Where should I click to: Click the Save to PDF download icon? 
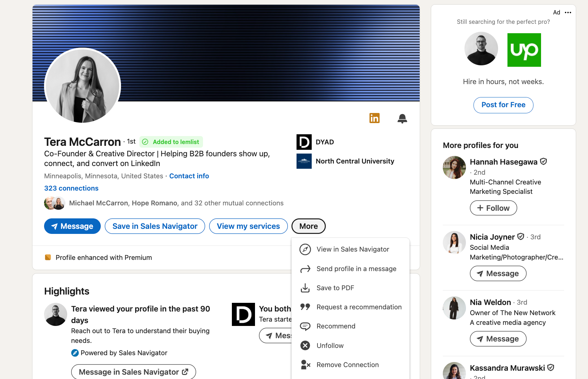pos(305,288)
